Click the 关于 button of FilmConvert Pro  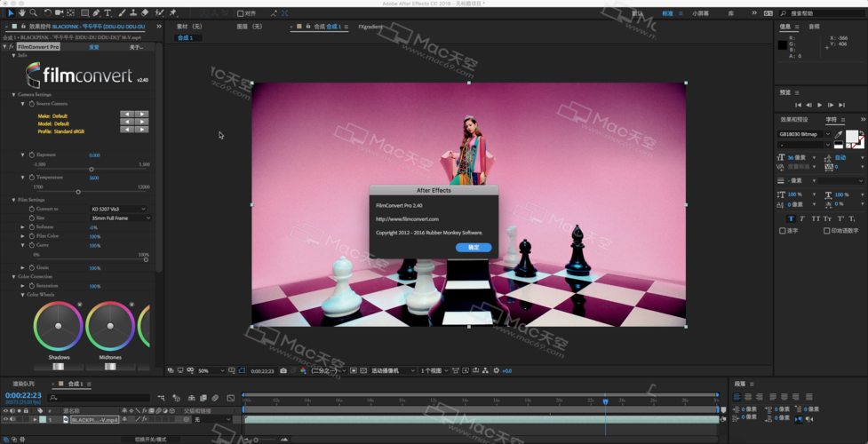pyautogui.click(x=136, y=47)
